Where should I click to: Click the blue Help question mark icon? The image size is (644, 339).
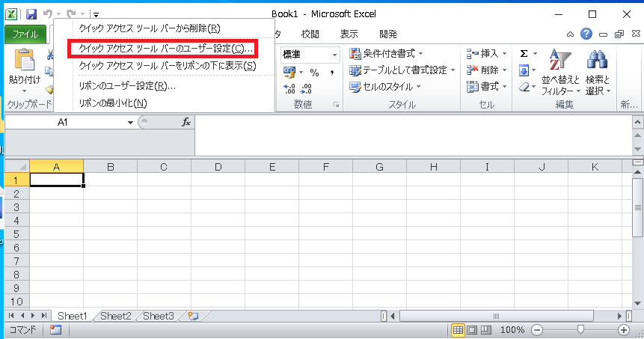[x=586, y=34]
